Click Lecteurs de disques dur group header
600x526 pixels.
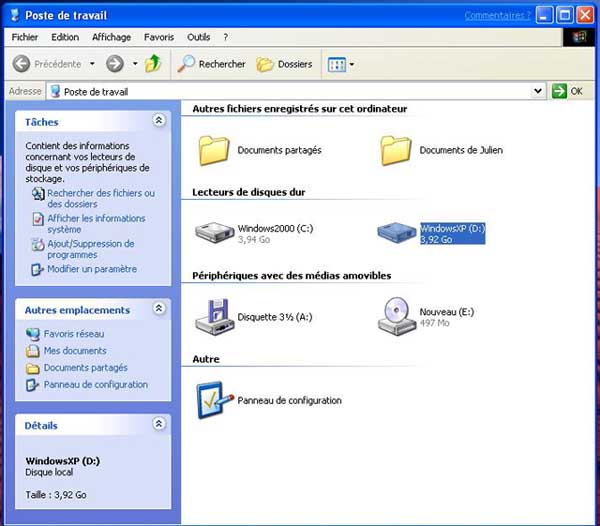(x=249, y=192)
